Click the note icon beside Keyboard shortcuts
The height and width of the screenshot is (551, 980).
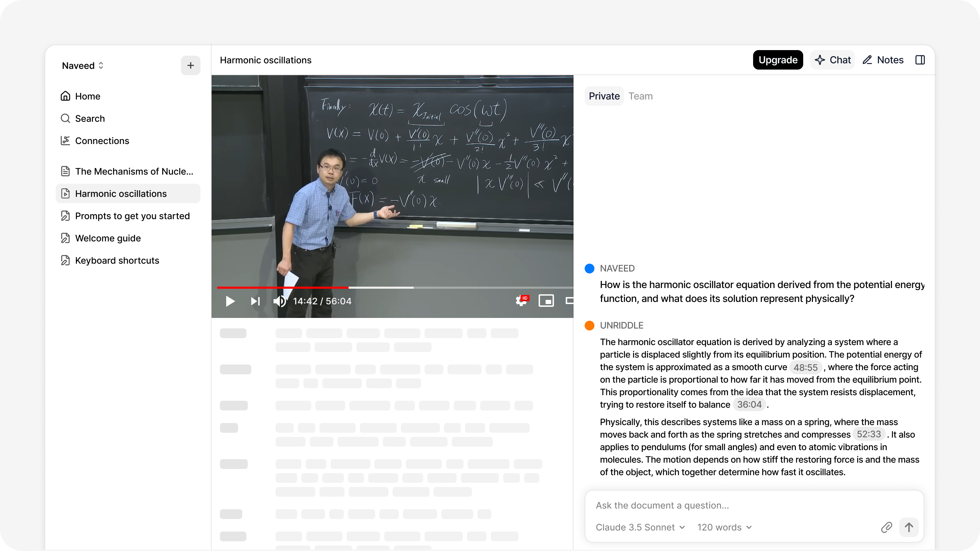point(65,261)
